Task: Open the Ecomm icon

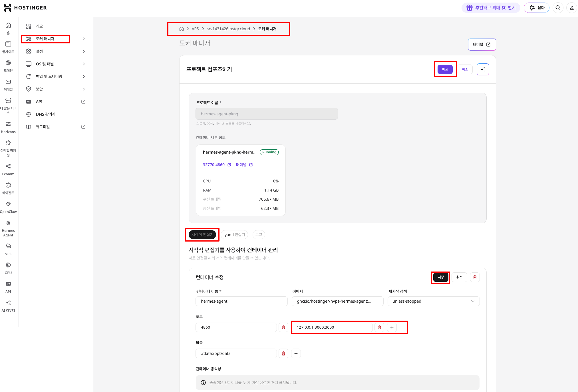Action: pos(8,166)
